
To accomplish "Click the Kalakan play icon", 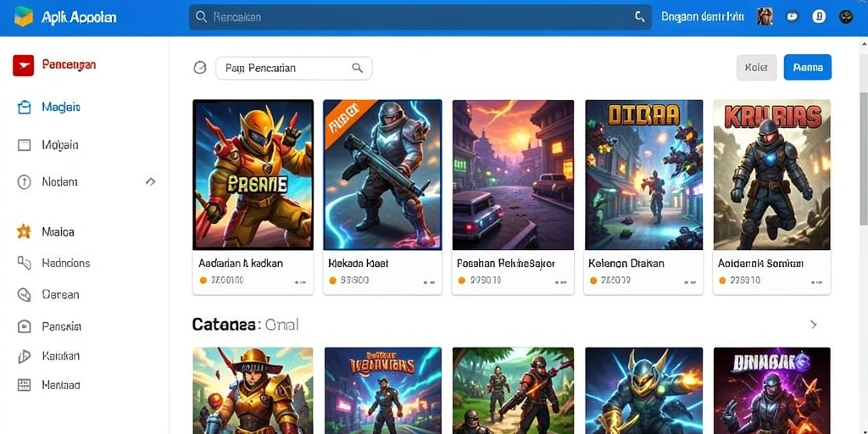I will 24,356.
